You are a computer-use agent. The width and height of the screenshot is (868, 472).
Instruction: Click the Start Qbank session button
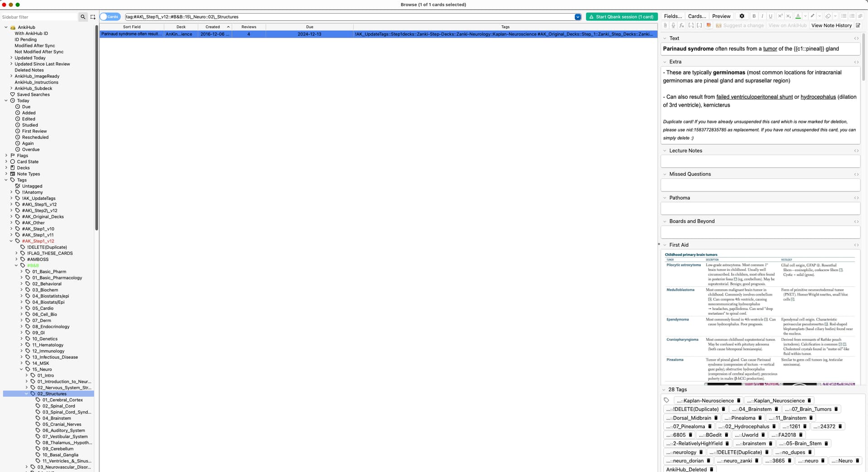[x=621, y=17]
